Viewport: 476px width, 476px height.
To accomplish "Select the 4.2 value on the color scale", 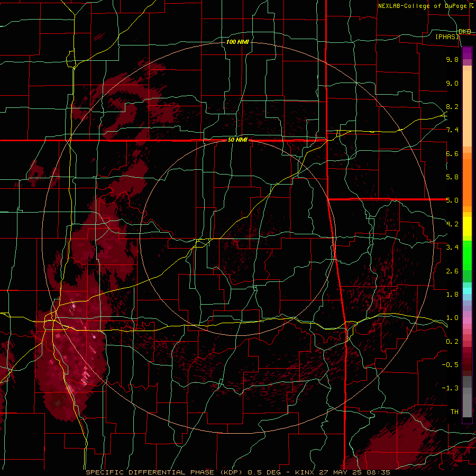I will coord(452,224).
